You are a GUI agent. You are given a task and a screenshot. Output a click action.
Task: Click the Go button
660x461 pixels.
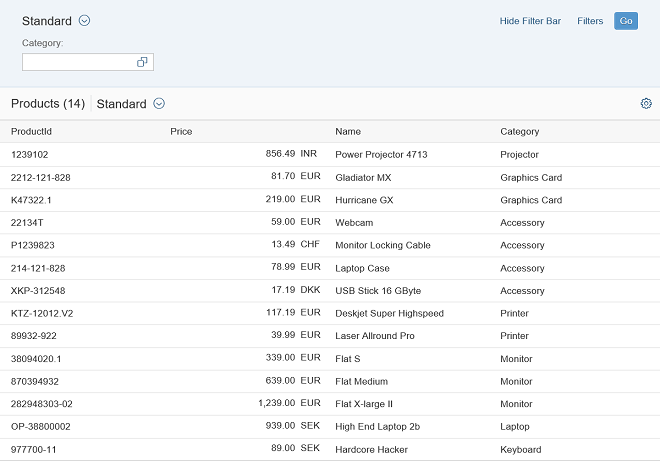point(626,21)
